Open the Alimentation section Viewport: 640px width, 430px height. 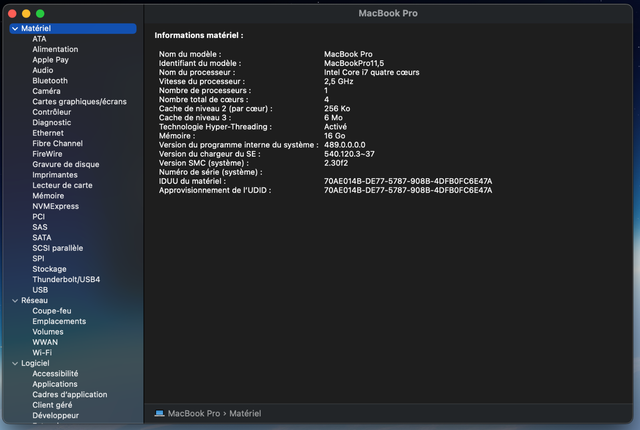(x=55, y=49)
